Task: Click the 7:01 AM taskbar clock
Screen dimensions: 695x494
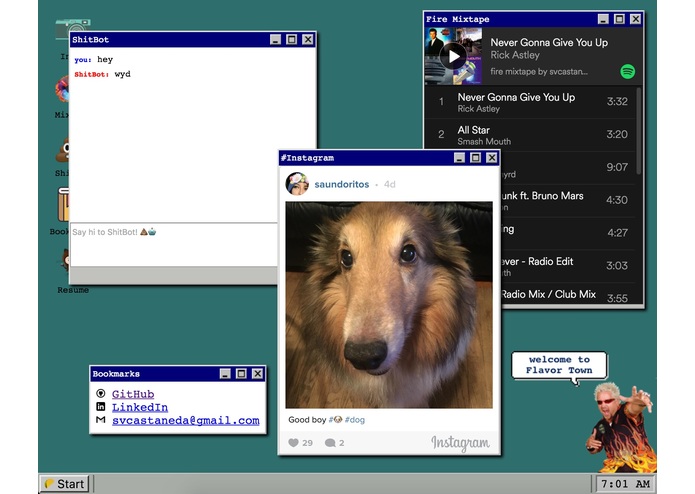Action: [625, 484]
